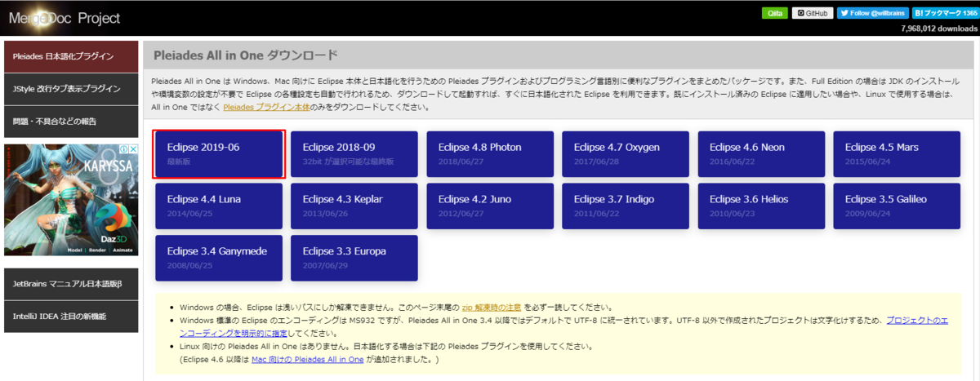This screenshot has height=381, width=980.
Task: Choose the Eclipse 4.7 Oxygen tile
Action: tap(626, 154)
